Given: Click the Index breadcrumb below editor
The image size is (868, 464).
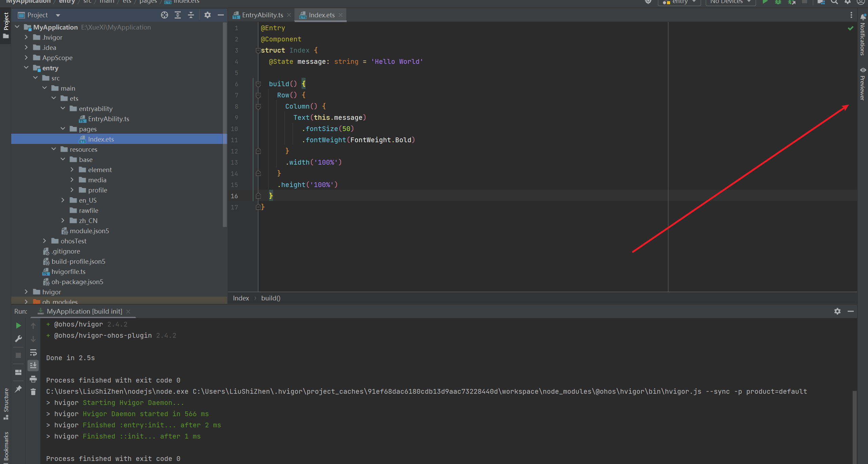Looking at the screenshot, I should pos(241,298).
